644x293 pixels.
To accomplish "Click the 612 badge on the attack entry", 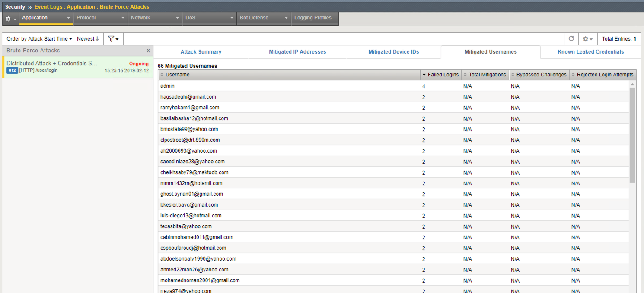I will (x=12, y=70).
